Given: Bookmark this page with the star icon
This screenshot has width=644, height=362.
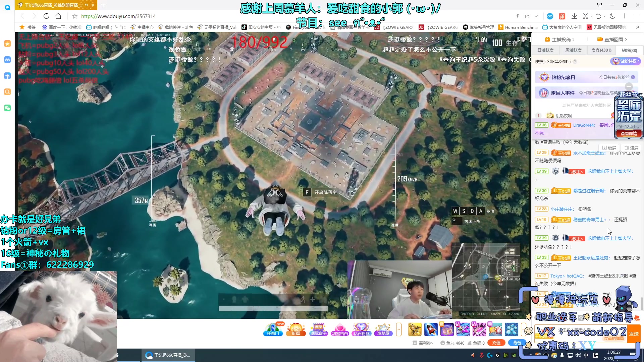Looking at the screenshot, I should click(x=74, y=16).
